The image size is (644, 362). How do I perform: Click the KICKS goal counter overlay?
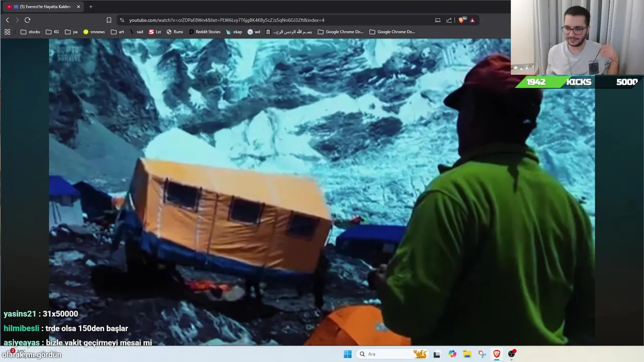coord(579,82)
